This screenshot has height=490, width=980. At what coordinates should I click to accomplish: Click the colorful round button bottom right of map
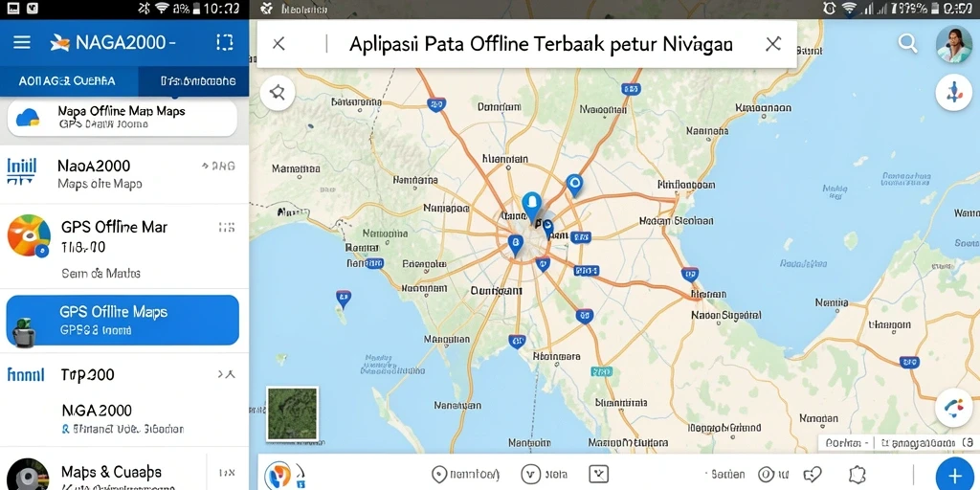[954, 409]
